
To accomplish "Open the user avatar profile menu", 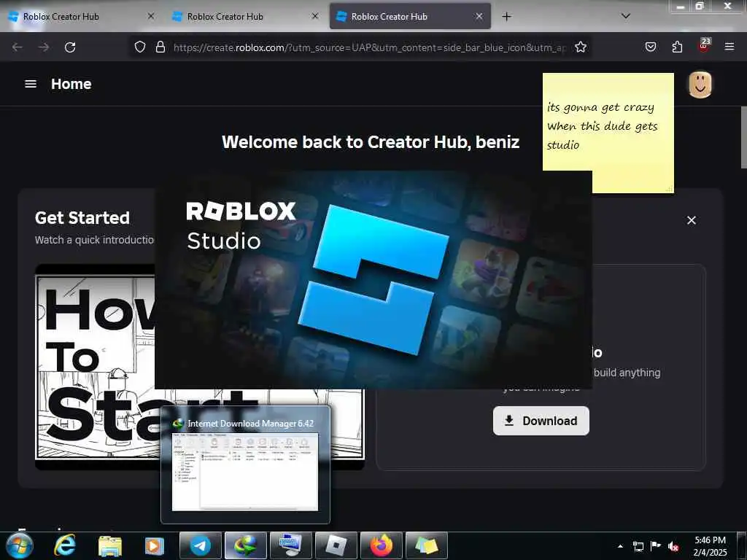I will tap(700, 85).
